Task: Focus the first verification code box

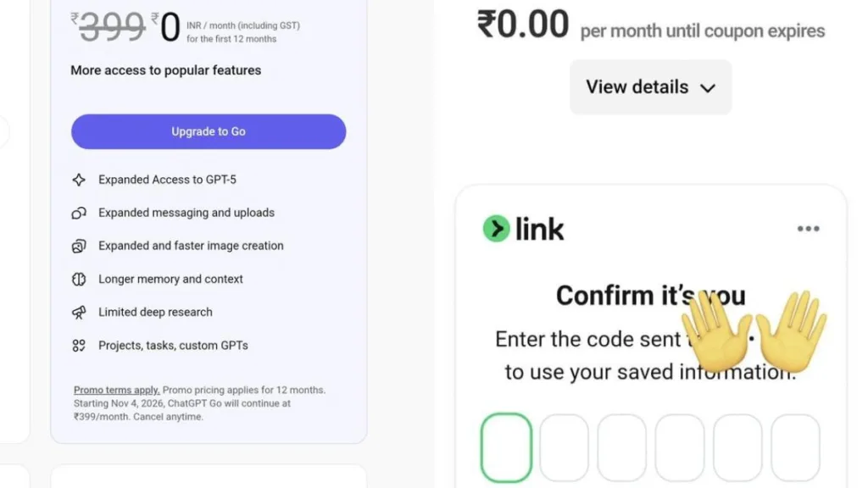Action: (x=506, y=448)
